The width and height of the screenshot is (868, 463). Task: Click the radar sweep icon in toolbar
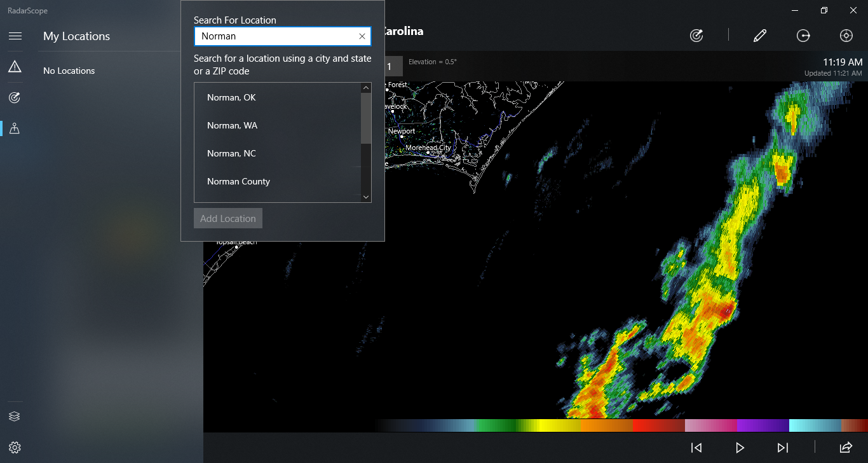pyautogui.click(x=696, y=36)
